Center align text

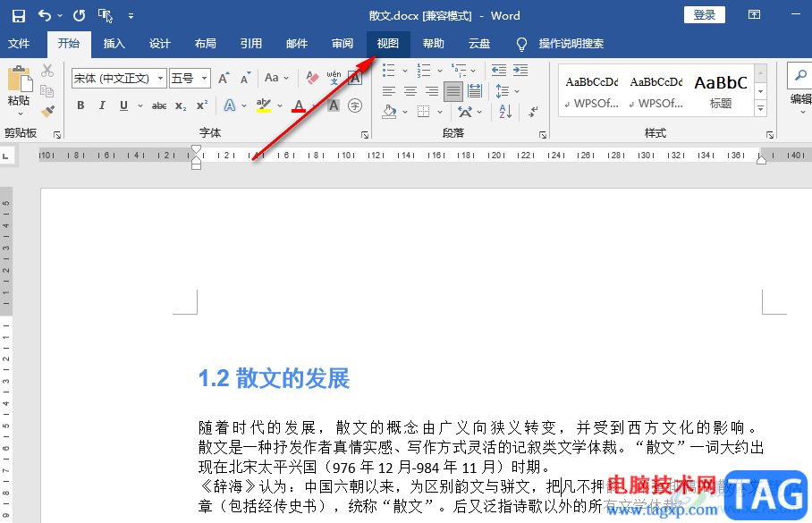point(410,92)
